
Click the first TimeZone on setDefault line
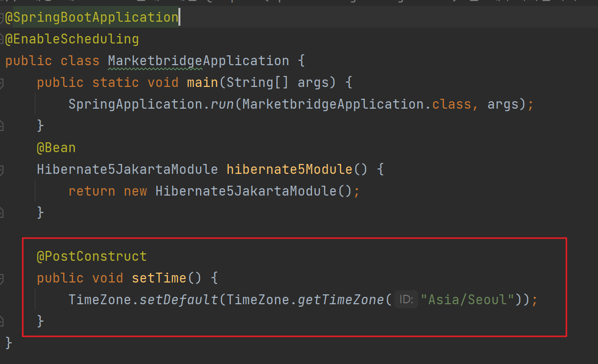pyautogui.click(x=100, y=300)
